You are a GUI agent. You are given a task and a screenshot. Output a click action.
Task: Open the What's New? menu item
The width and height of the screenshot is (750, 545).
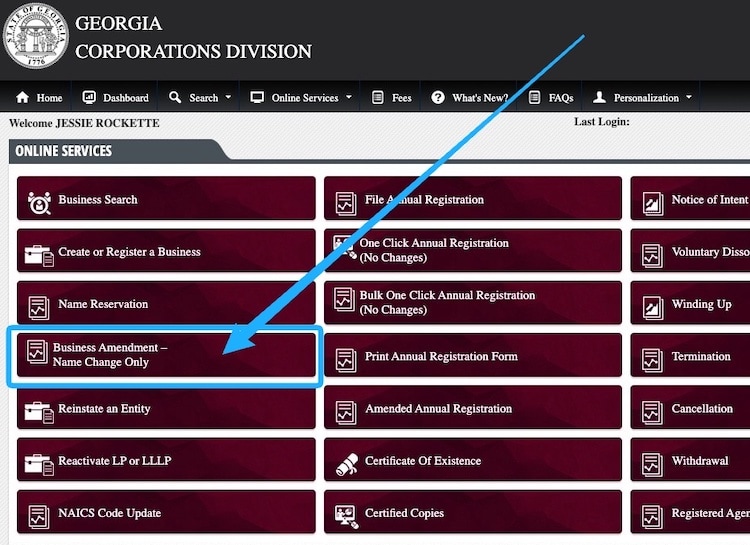pyautogui.click(x=470, y=98)
